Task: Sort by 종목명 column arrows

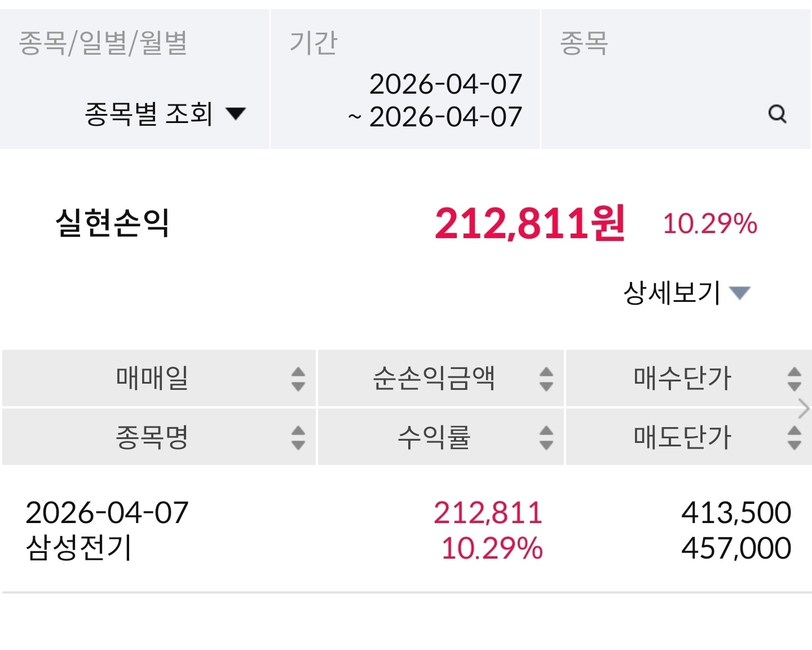Action: pyautogui.click(x=298, y=437)
